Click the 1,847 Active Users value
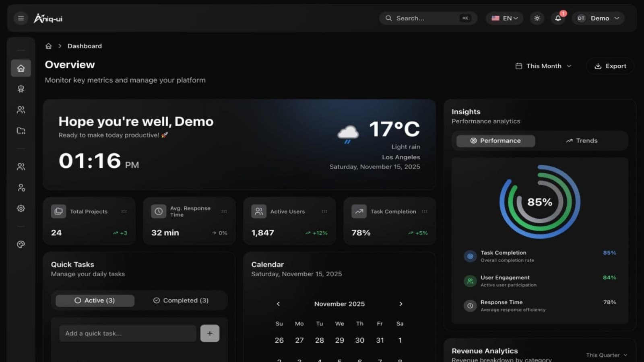The width and height of the screenshot is (644, 362). [x=262, y=232]
